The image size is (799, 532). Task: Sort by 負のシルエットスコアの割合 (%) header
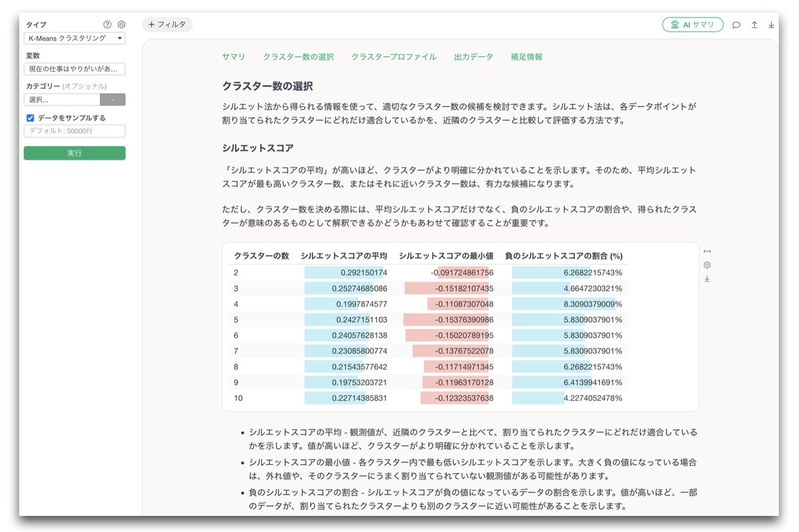click(564, 256)
